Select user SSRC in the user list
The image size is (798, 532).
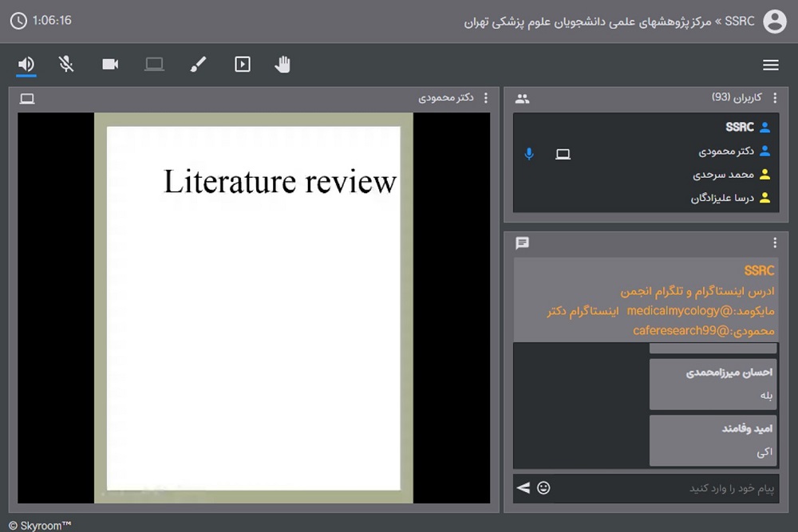point(739,127)
